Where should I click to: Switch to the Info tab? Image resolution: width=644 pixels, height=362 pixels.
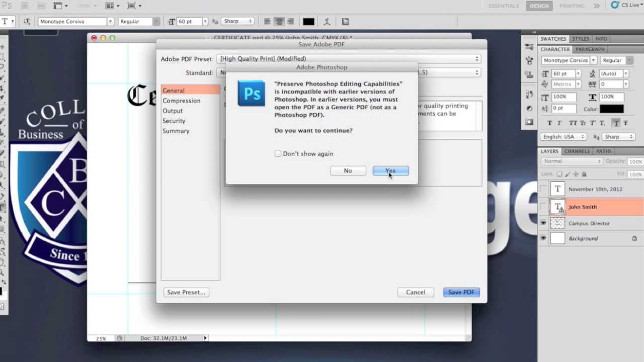[x=601, y=39]
